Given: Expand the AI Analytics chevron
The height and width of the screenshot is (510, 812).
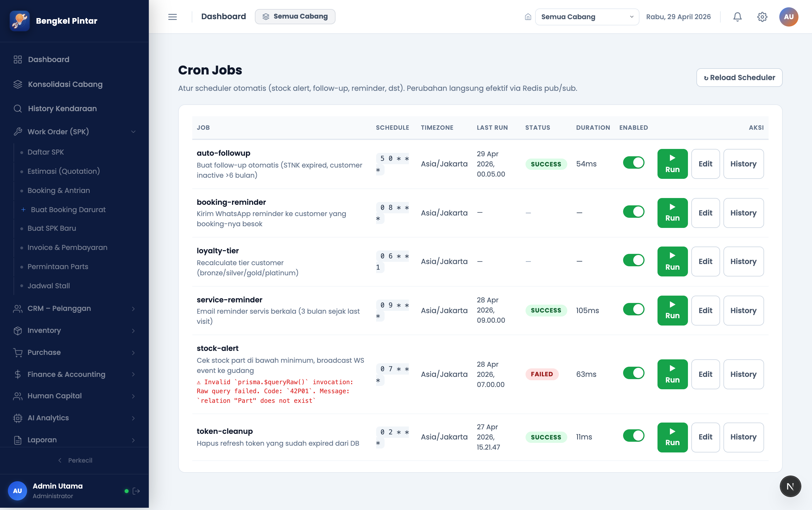Looking at the screenshot, I should pos(133,418).
